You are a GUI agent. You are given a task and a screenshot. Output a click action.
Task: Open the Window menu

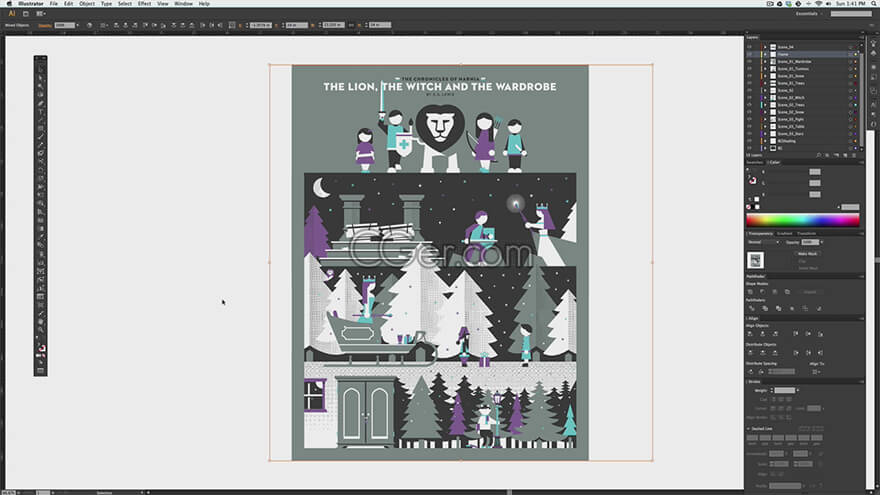coord(183,3)
